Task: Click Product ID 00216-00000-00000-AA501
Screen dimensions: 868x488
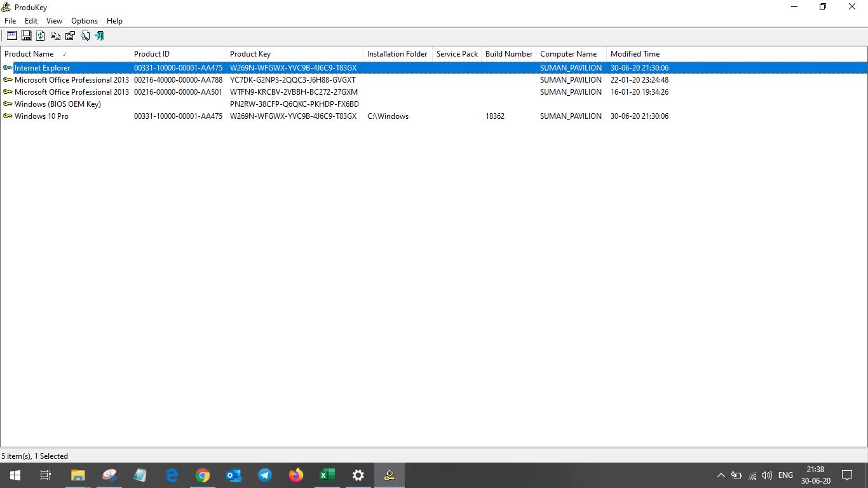Action: [178, 92]
